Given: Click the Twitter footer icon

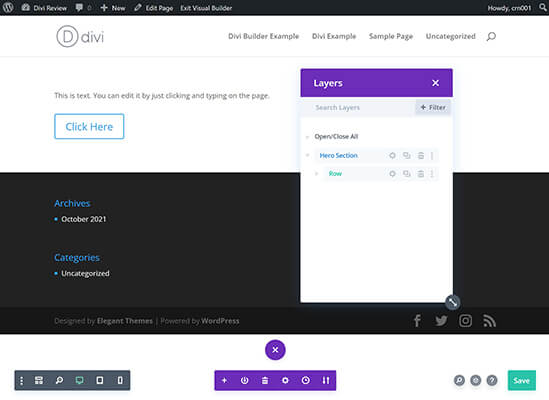Looking at the screenshot, I should pyautogui.click(x=441, y=320).
